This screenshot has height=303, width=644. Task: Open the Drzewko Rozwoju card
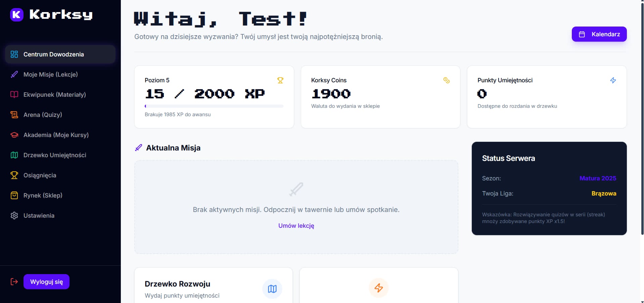click(214, 286)
